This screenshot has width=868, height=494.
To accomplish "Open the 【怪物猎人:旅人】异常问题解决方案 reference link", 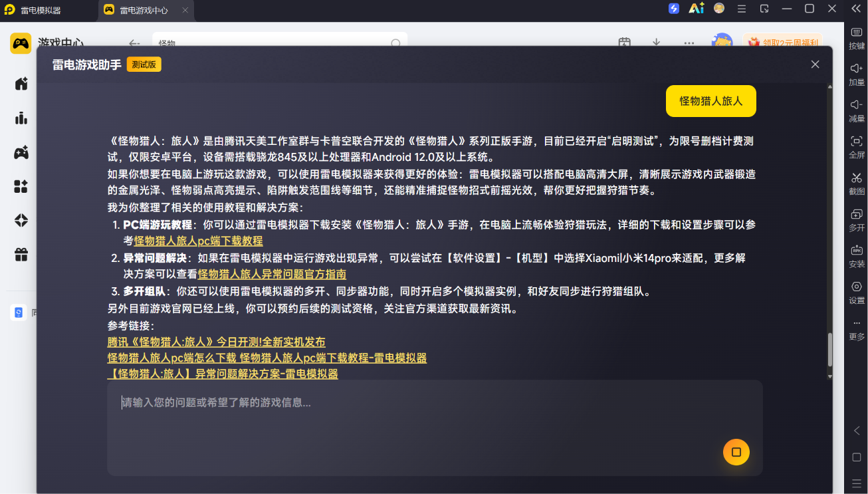I will 223,374.
